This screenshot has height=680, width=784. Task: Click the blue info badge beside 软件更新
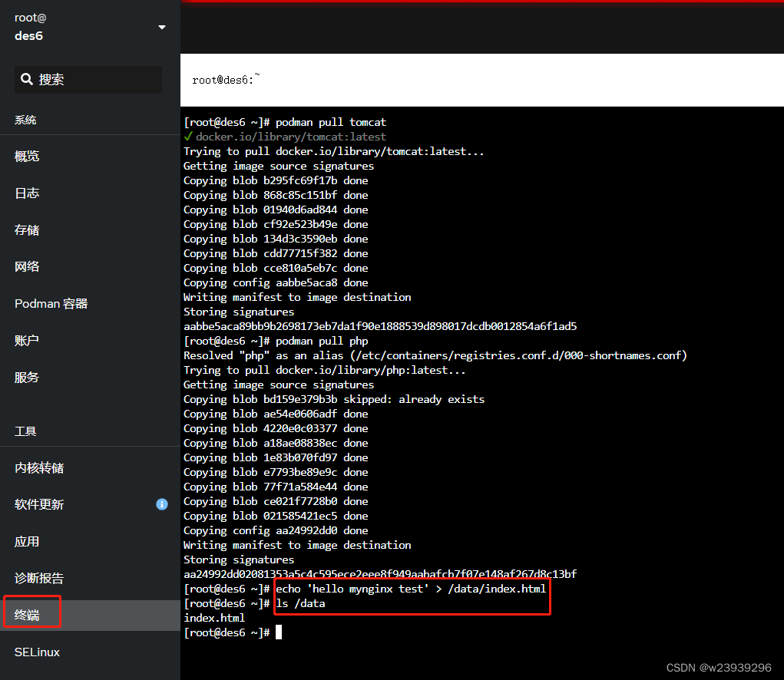[161, 504]
